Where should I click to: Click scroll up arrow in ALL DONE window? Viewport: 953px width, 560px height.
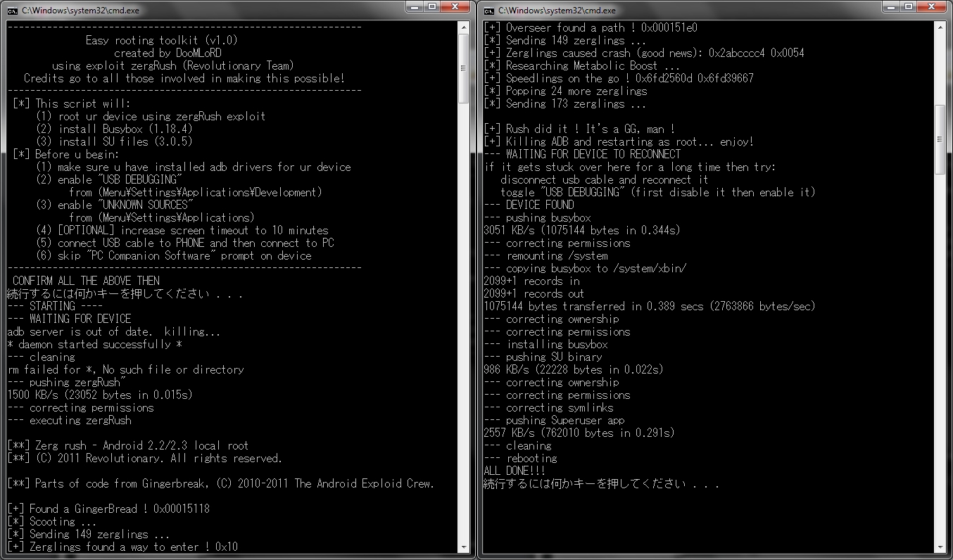[x=940, y=27]
